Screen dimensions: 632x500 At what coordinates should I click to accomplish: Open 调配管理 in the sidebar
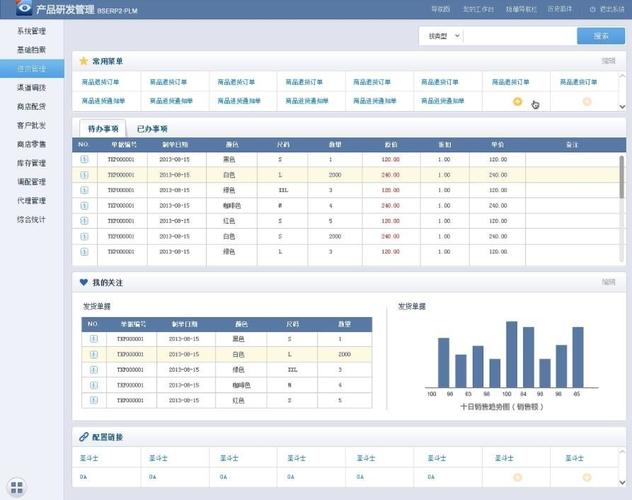point(31,182)
